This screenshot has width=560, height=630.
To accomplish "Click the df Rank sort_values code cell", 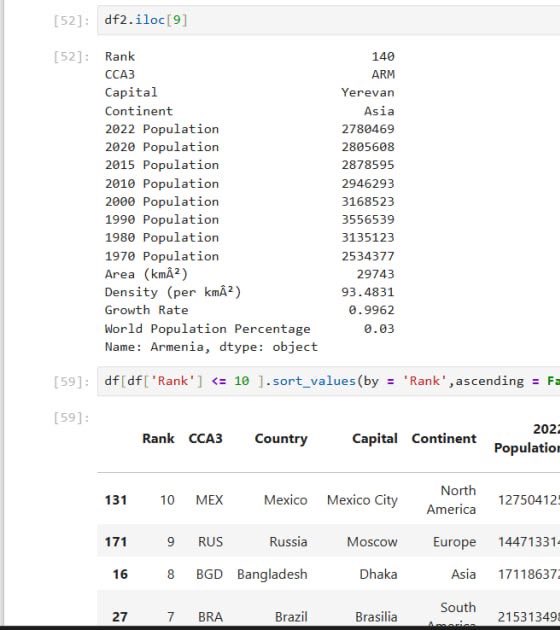I will [329, 381].
